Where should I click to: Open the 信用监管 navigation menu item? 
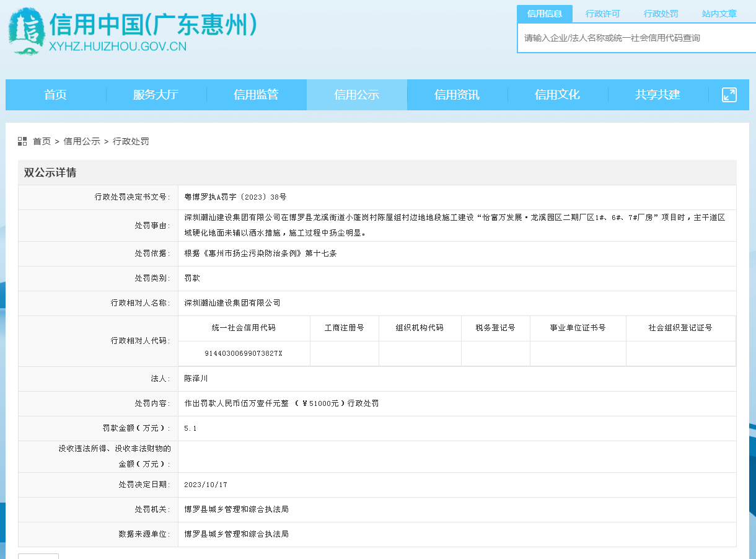(x=257, y=95)
